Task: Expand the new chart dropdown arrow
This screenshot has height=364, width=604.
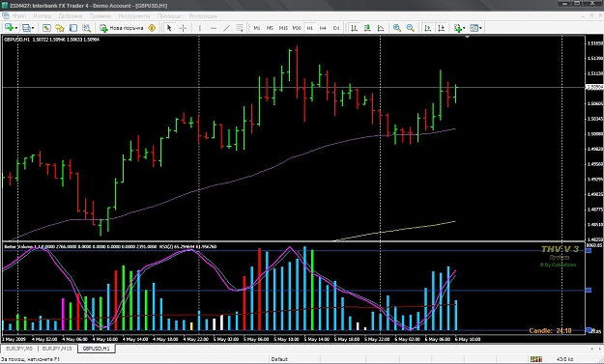Action: [15, 28]
